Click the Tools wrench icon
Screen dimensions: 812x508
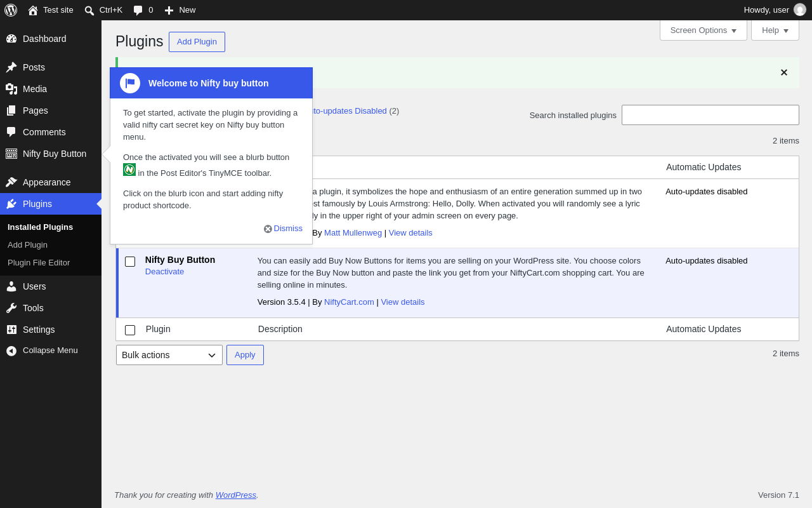(x=11, y=308)
